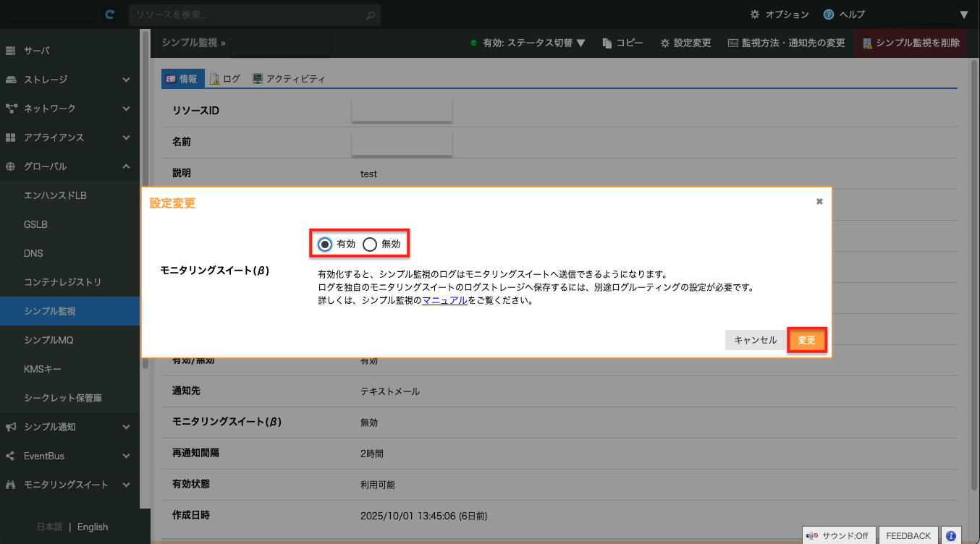
Task: Click the Delete Simple Monitor icon
Action: click(x=867, y=43)
